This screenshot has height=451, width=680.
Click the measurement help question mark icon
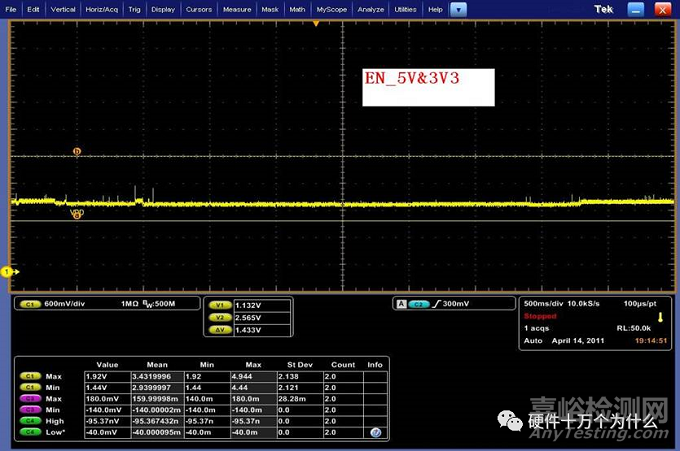point(375,432)
